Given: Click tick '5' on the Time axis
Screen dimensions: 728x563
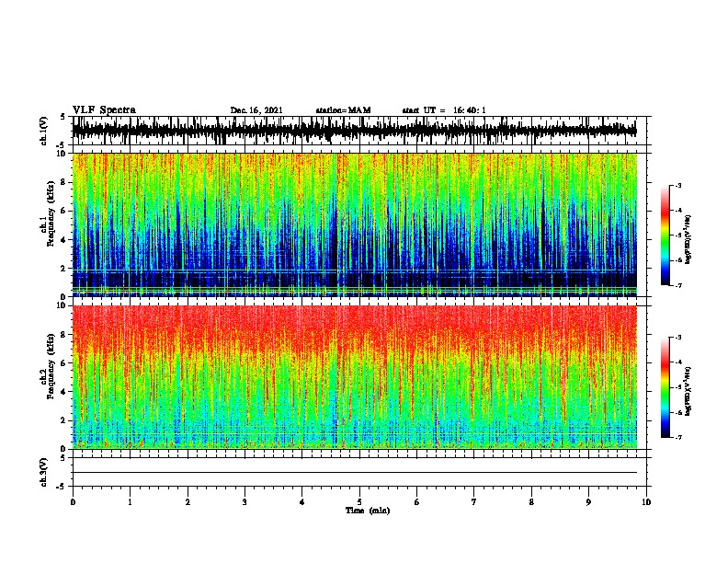Looking at the screenshot, I should 359,502.
